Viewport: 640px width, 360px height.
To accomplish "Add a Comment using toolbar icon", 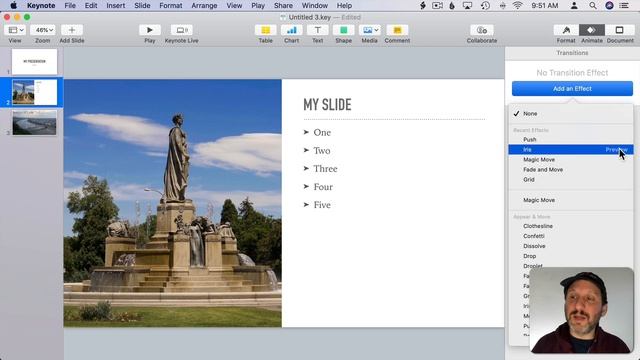I will (x=397, y=30).
